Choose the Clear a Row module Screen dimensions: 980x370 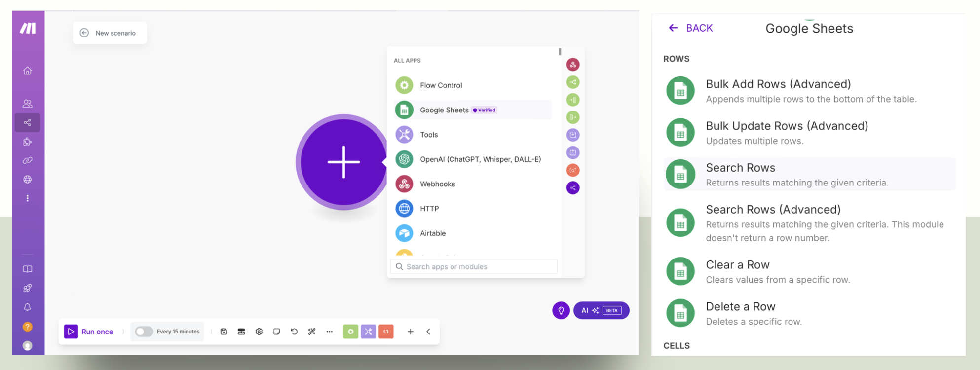tap(810, 271)
